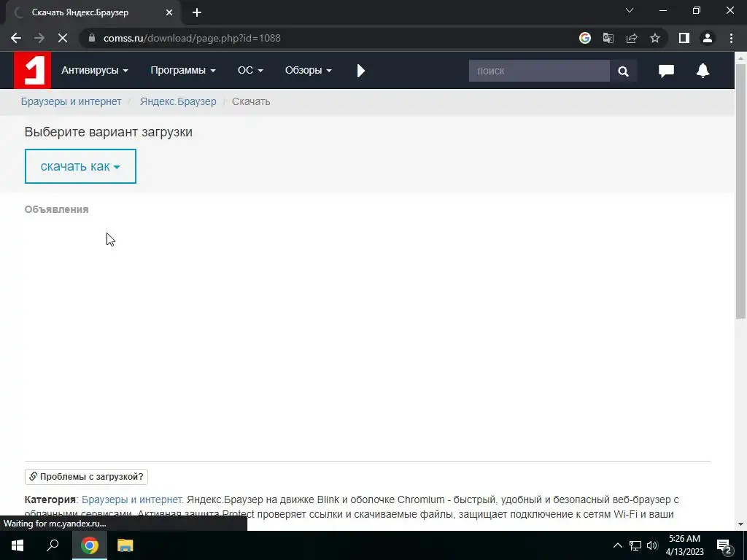Screen dimensions: 747x560
Task: Open Яндекс.Браузер breadcrumb link
Action: coord(178,101)
